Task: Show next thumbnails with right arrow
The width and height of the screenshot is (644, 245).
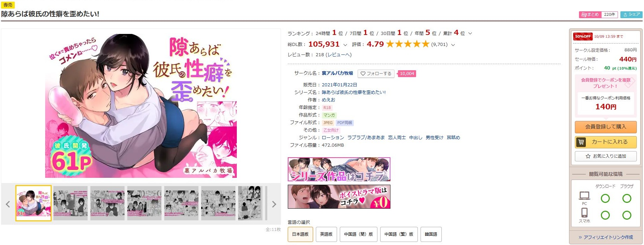Action: (x=274, y=204)
